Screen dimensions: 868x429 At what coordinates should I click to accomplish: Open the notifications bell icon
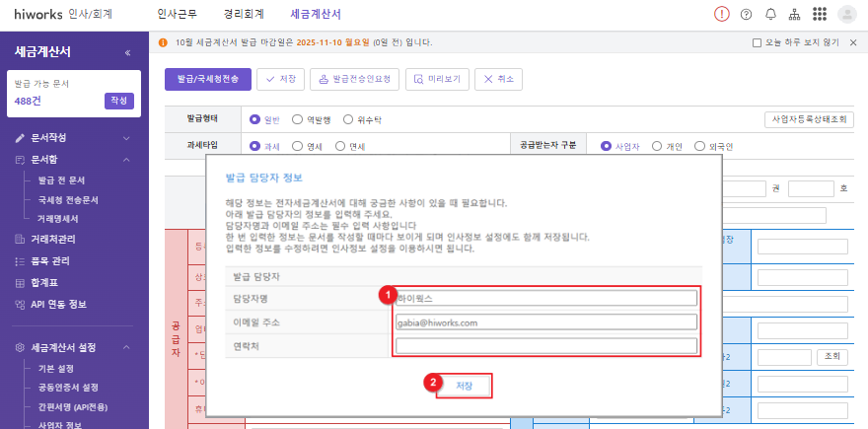(770, 14)
